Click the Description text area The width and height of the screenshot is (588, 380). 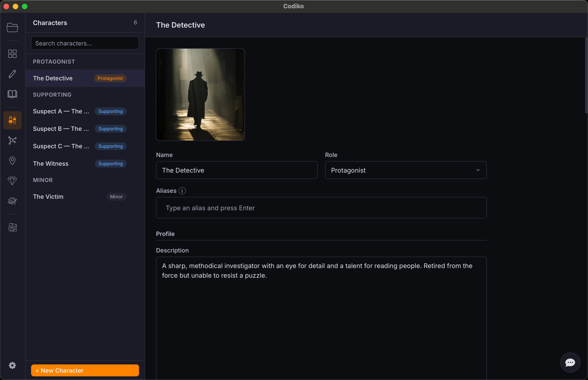tap(321, 318)
